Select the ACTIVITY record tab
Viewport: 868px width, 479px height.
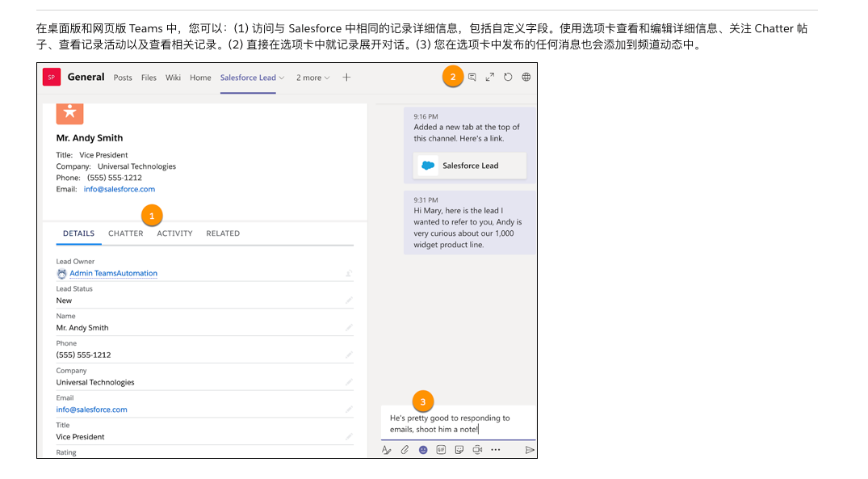pyautogui.click(x=175, y=233)
